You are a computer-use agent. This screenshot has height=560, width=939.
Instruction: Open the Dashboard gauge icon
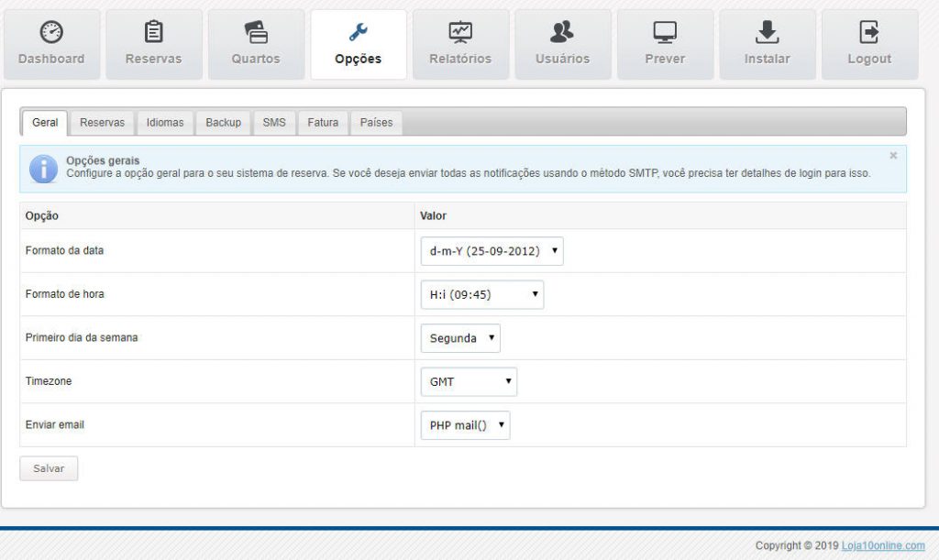tap(51, 33)
